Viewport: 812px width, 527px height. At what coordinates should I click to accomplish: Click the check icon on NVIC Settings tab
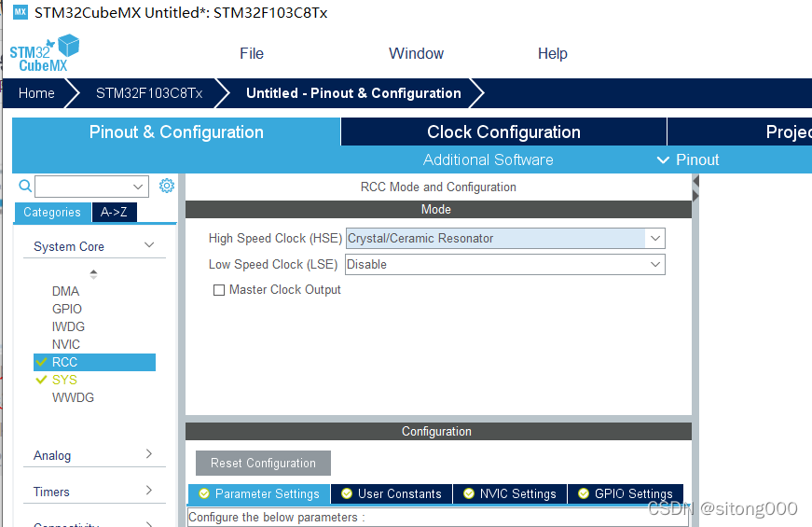pyautogui.click(x=469, y=493)
